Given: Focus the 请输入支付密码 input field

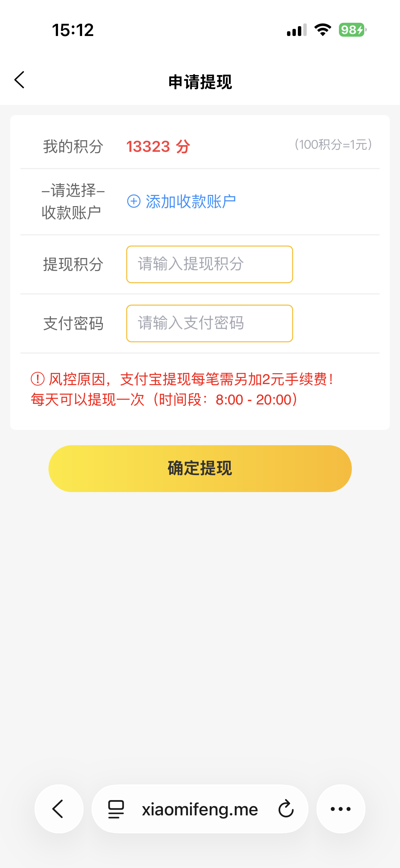Looking at the screenshot, I should point(209,323).
